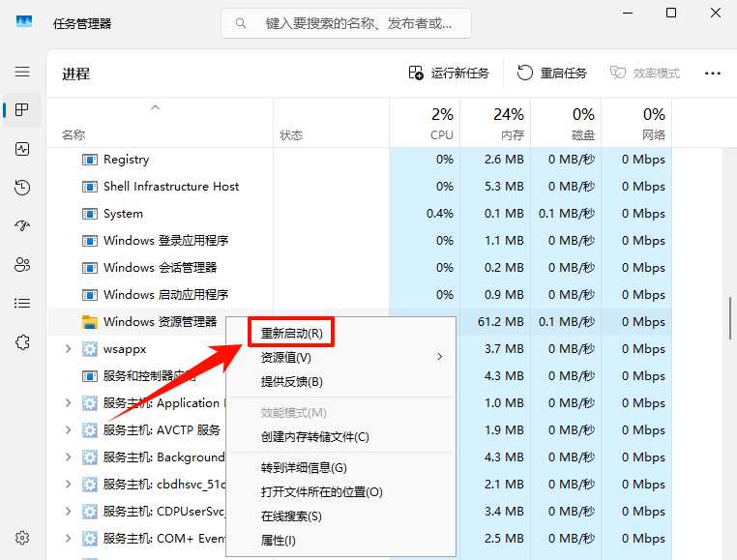Choose 创建内存转储文件(C) from menu
This screenshot has height=560, width=737.
click(340, 437)
